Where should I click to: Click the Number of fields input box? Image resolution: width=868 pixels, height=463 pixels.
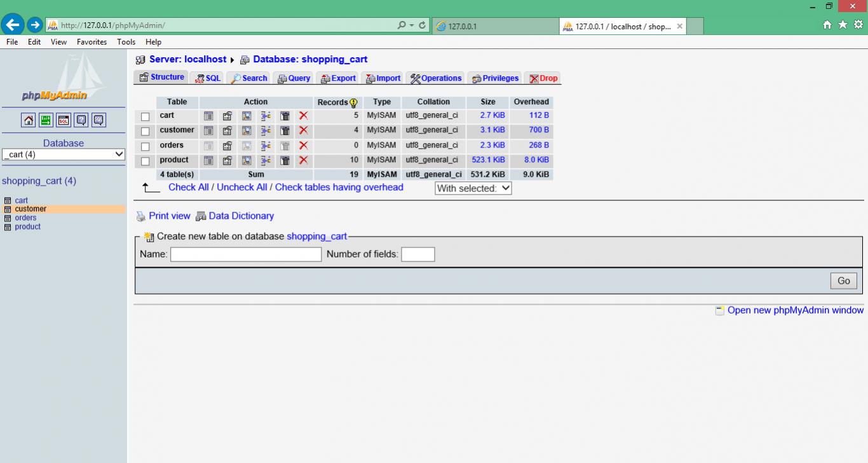pos(417,254)
